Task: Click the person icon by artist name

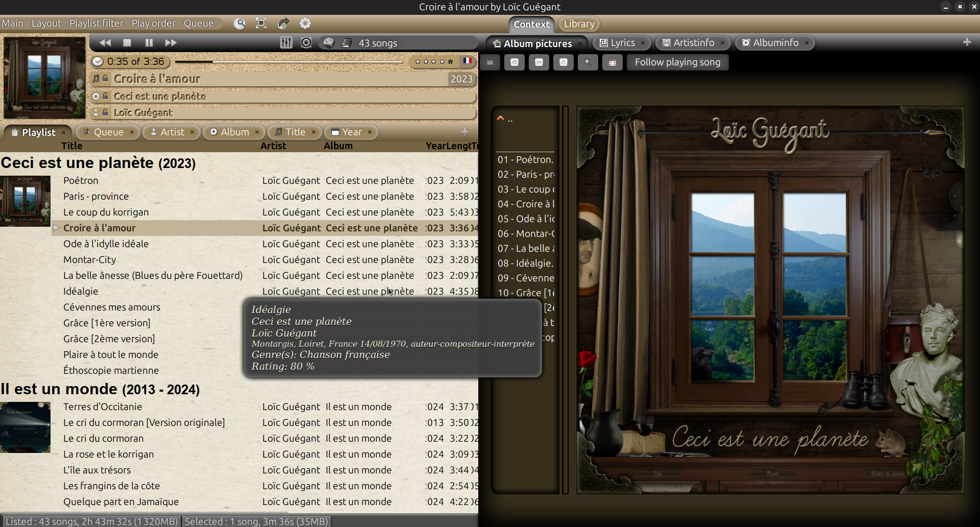Action: [x=96, y=112]
